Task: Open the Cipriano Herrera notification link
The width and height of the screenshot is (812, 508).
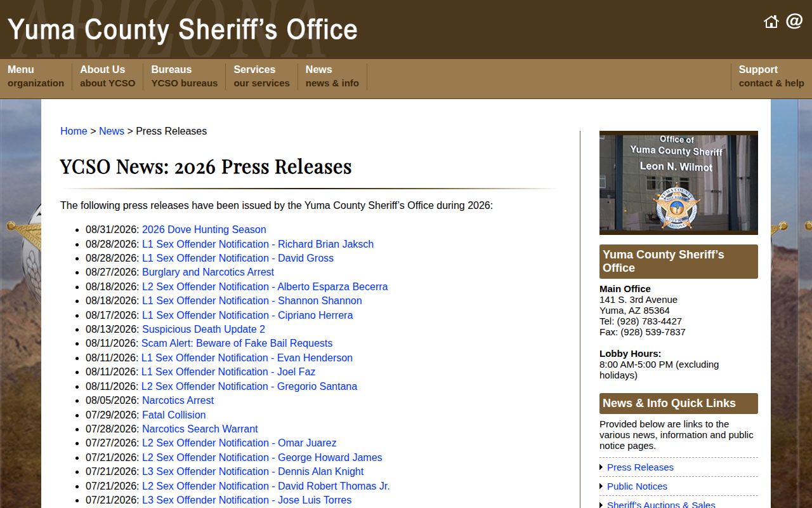Action: point(247,316)
